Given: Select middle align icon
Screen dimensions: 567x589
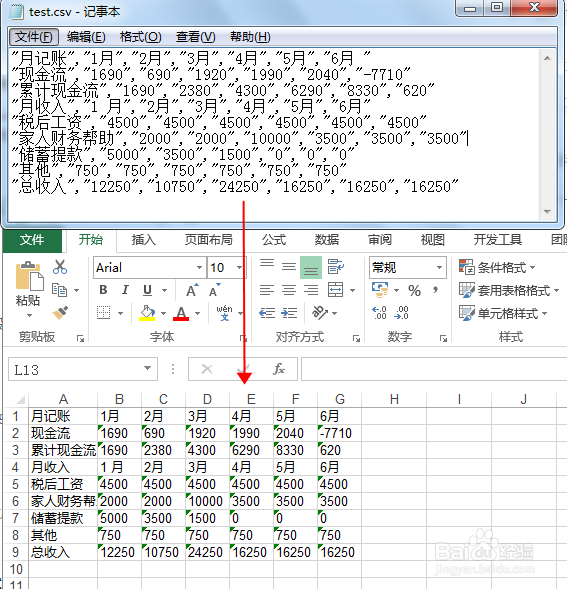Looking at the screenshot, I should click(289, 267).
